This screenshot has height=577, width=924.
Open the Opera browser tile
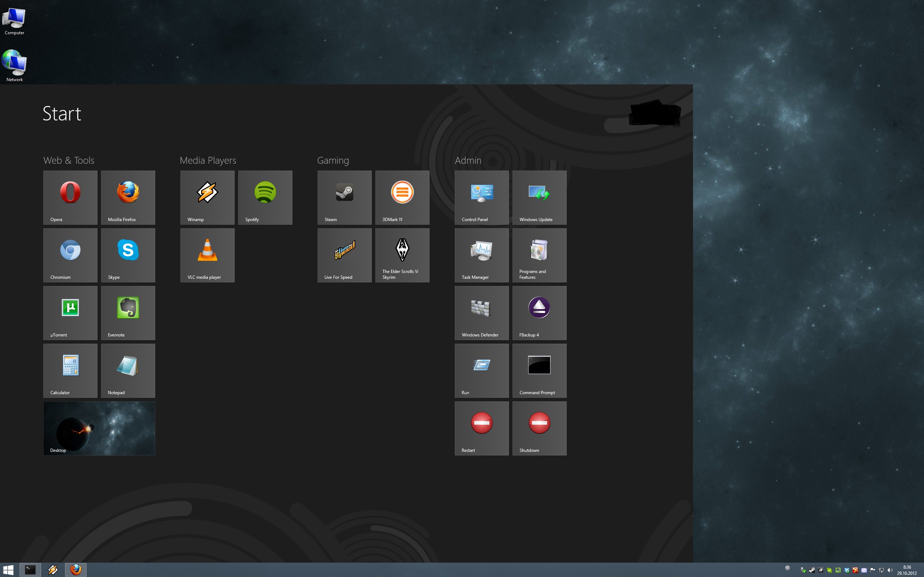(x=70, y=197)
